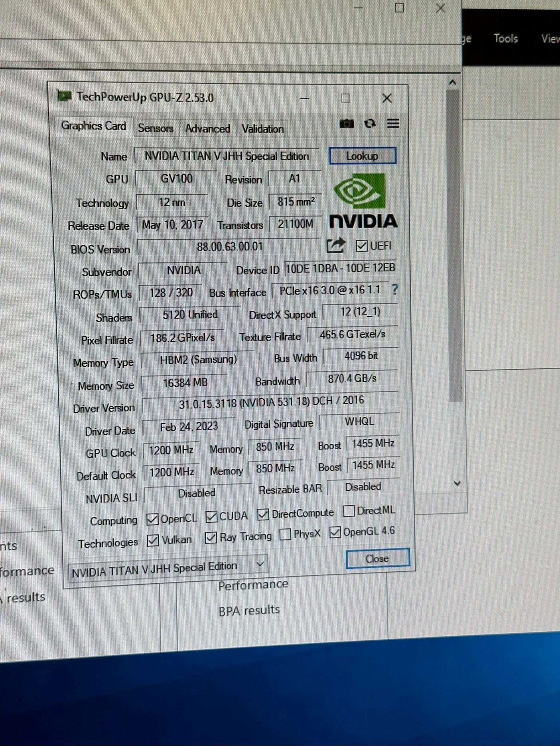Click the NVIDIA SLI value Disabled
Screen dimensions: 560x746
(x=197, y=493)
